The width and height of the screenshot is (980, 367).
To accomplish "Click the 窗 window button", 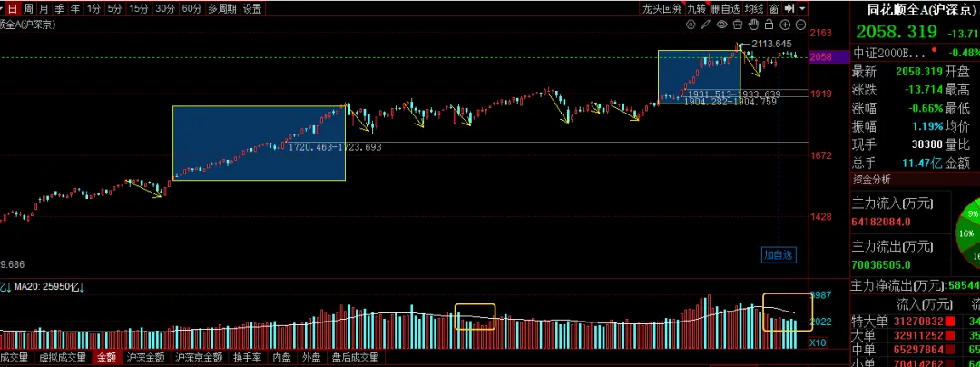I will pos(774,9).
